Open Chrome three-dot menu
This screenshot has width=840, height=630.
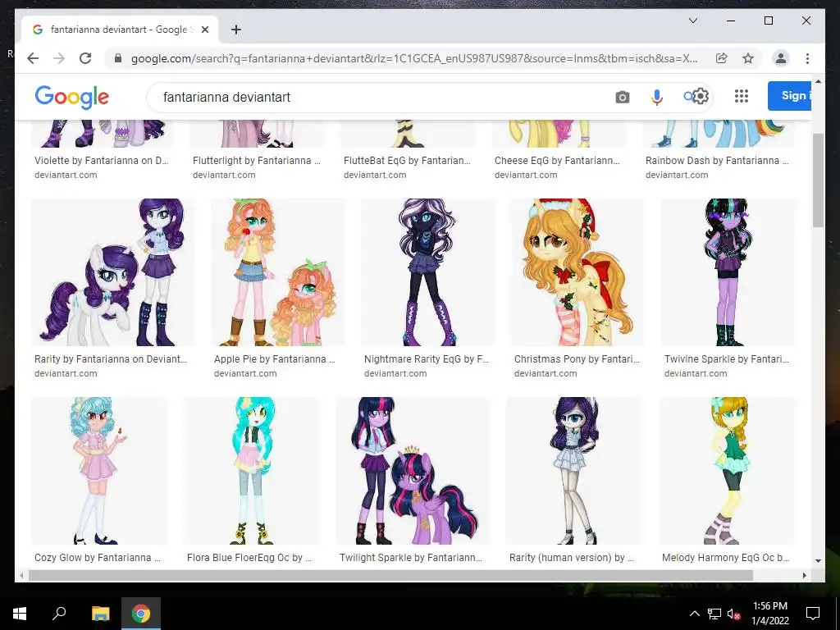click(x=807, y=58)
